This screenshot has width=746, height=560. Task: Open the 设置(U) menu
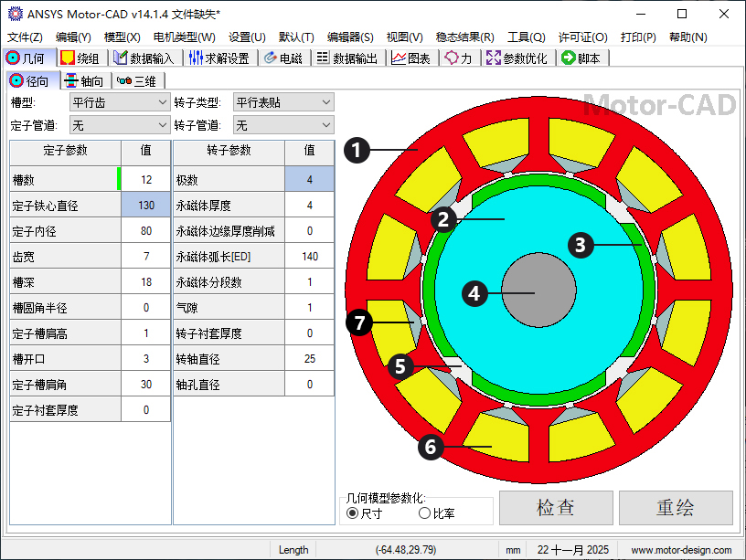coord(247,37)
